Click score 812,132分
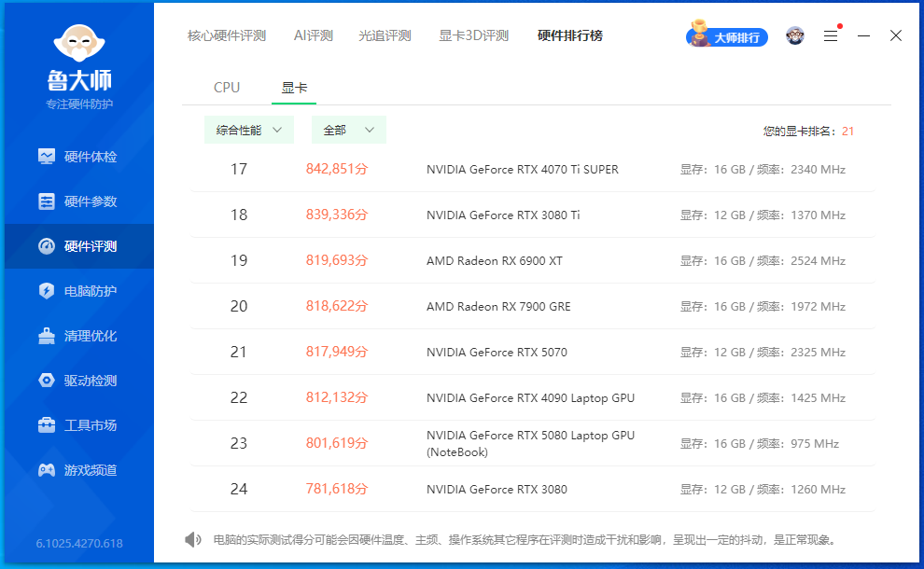This screenshot has width=924, height=569. click(x=337, y=397)
